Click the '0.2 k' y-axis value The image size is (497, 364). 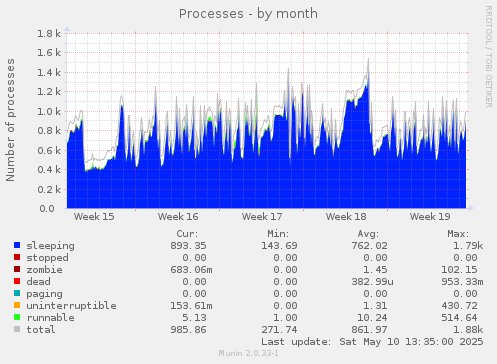point(49,189)
